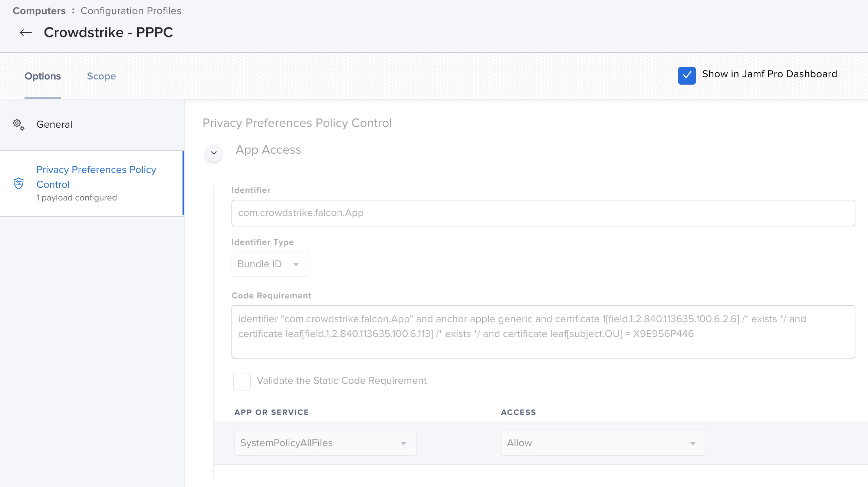Click the SystemPolicyAllFiles dropdown arrow icon
868x487 pixels.
(403, 443)
